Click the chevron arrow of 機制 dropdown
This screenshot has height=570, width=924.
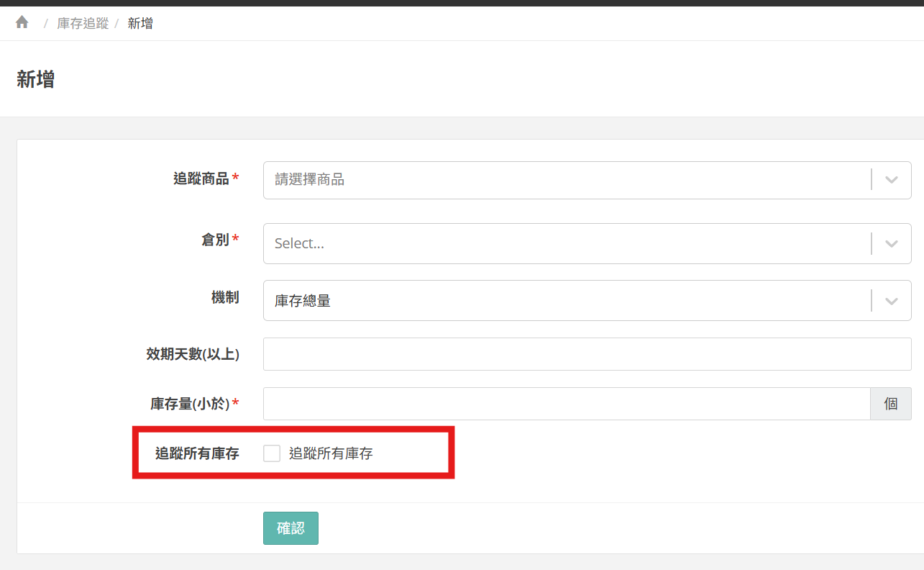pos(892,301)
